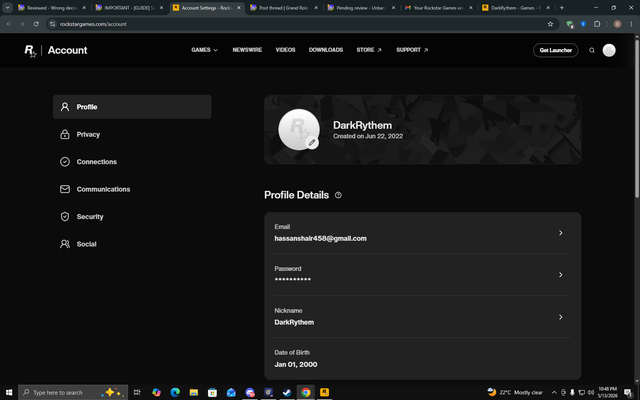Click the Bitwarden shield extension icon

[583, 24]
